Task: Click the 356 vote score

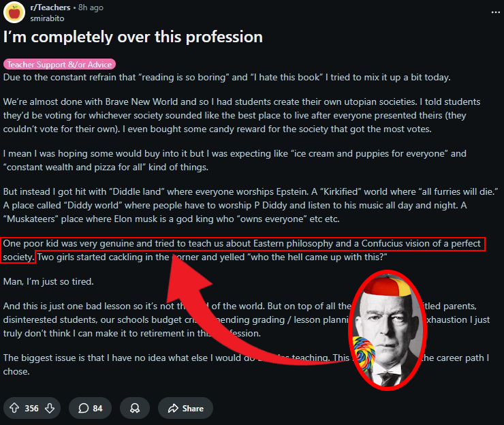Action: pos(31,408)
